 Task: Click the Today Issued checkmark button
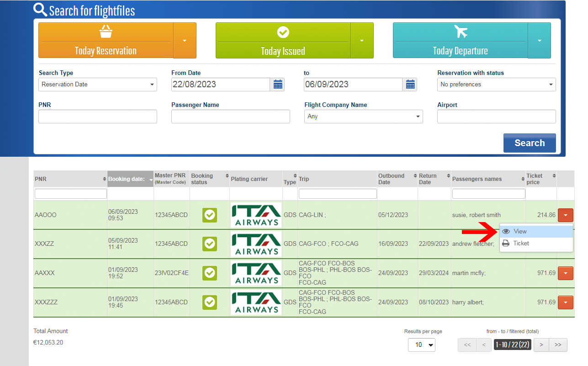click(x=283, y=40)
